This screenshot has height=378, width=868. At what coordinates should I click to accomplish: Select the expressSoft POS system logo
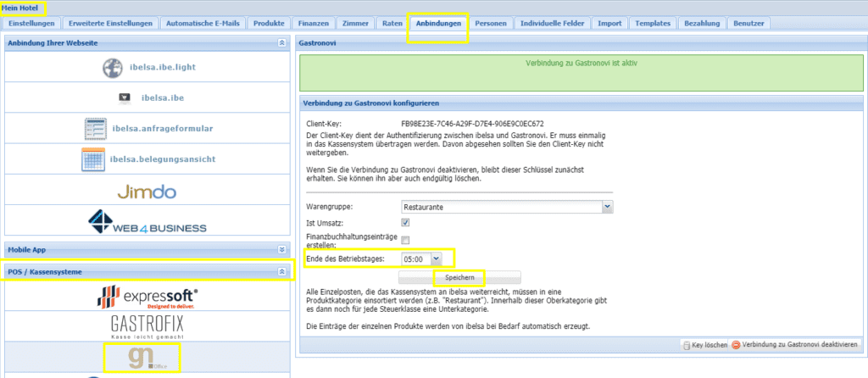(147, 298)
